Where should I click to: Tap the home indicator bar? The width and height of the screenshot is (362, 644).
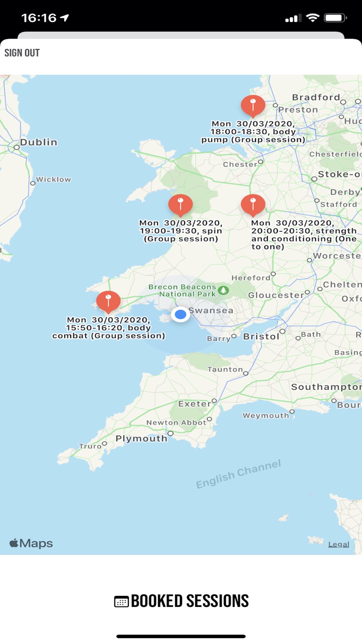181,636
